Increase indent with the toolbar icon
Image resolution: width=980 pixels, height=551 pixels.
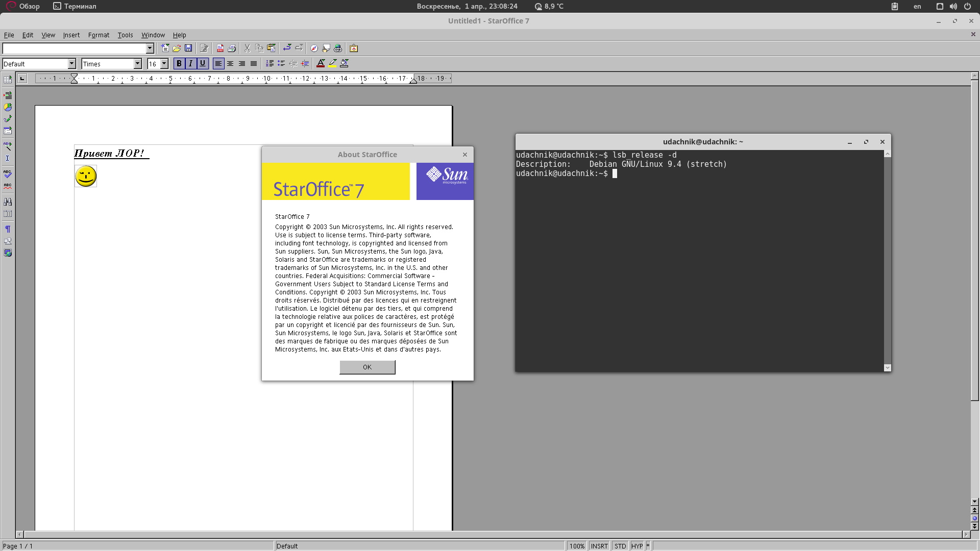coord(305,63)
